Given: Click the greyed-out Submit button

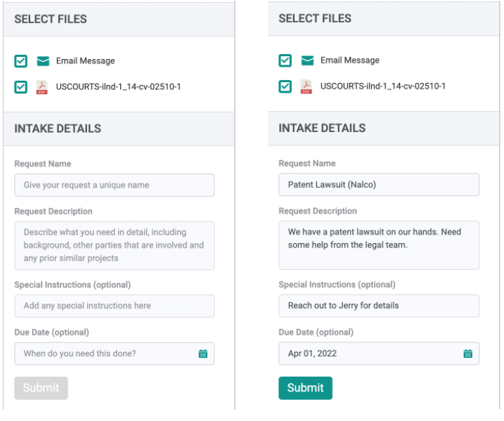Looking at the screenshot, I should pos(41,388).
